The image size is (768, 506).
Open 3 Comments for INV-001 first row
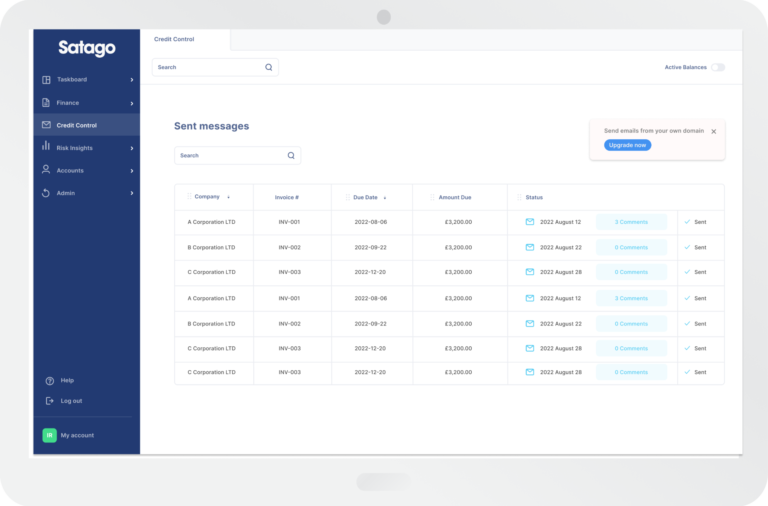(x=631, y=222)
